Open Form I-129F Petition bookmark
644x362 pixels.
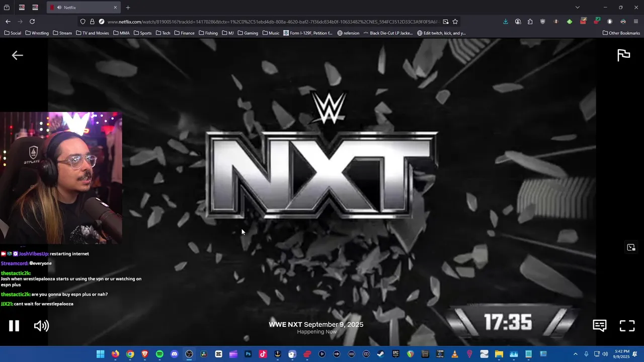[308, 33]
